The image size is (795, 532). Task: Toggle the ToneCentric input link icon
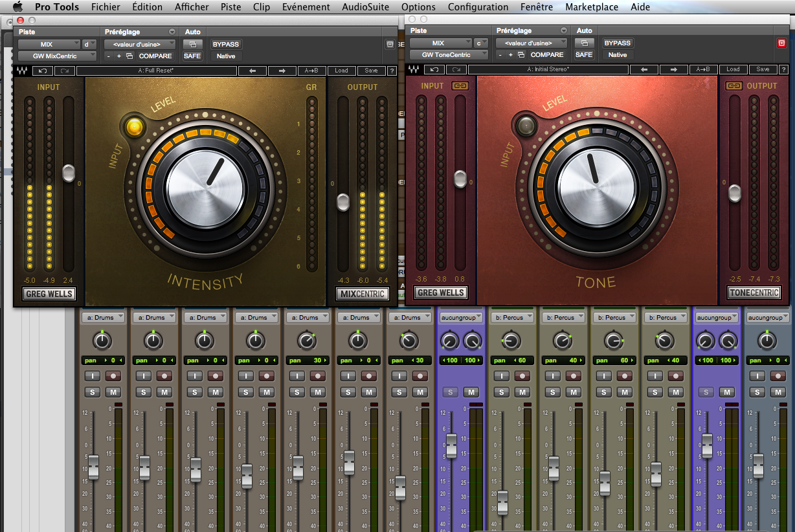click(460, 85)
